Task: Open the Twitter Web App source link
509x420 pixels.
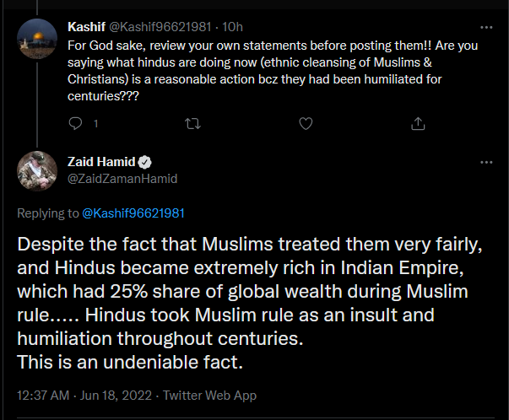Action: point(208,395)
